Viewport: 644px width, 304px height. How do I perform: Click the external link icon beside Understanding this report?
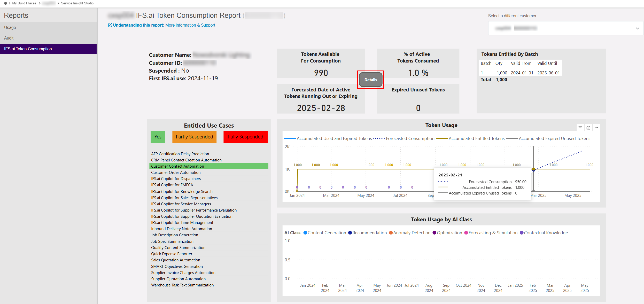(x=110, y=25)
